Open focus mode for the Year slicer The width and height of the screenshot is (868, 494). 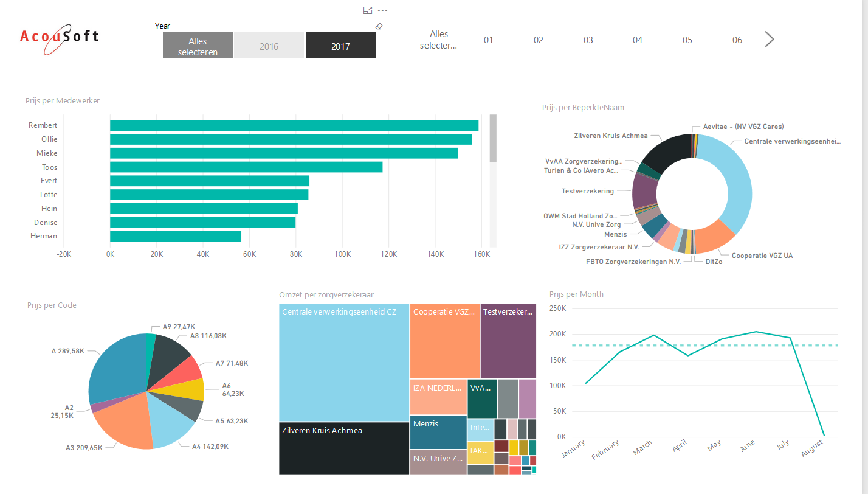click(x=368, y=10)
